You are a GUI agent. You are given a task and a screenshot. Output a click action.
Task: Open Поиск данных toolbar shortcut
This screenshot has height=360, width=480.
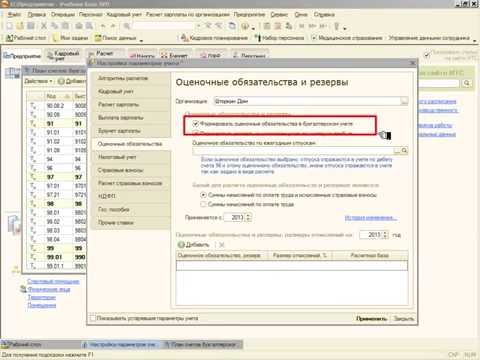(116, 38)
